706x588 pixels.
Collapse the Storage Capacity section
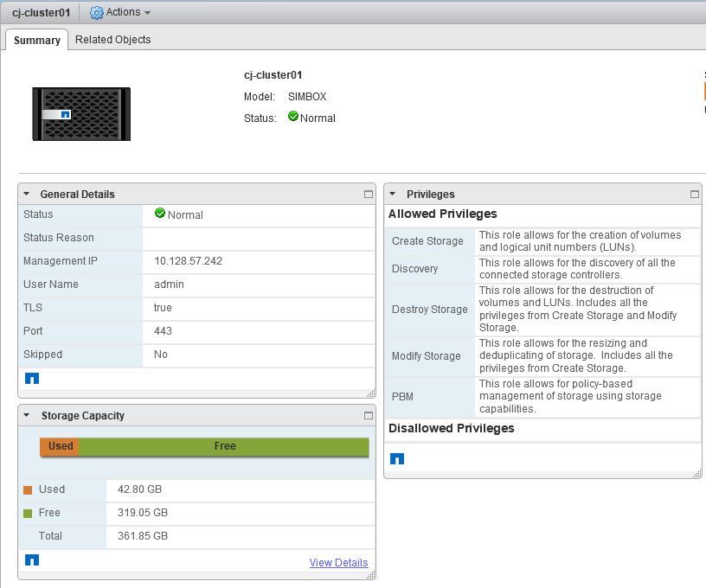pos(27,416)
